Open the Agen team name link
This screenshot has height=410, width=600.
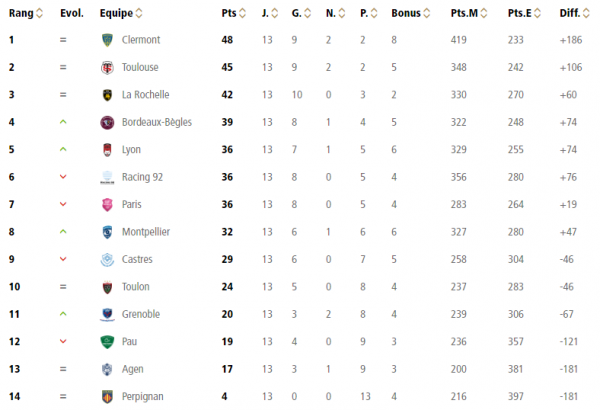pos(133,368)
